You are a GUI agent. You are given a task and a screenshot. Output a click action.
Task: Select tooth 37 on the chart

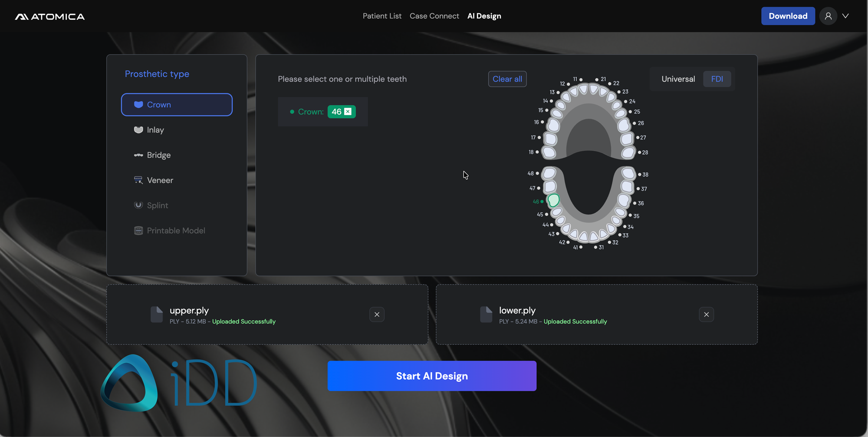point(627,186)
